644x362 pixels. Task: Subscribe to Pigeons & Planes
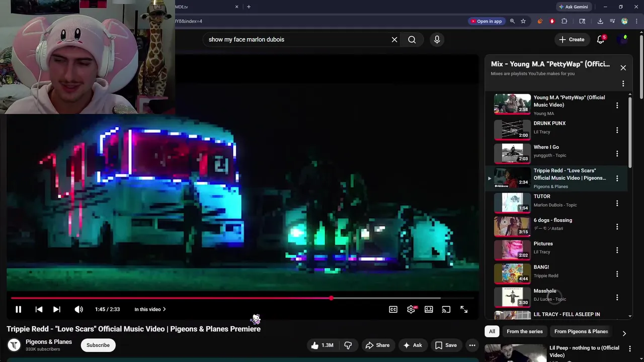[98, 345]
